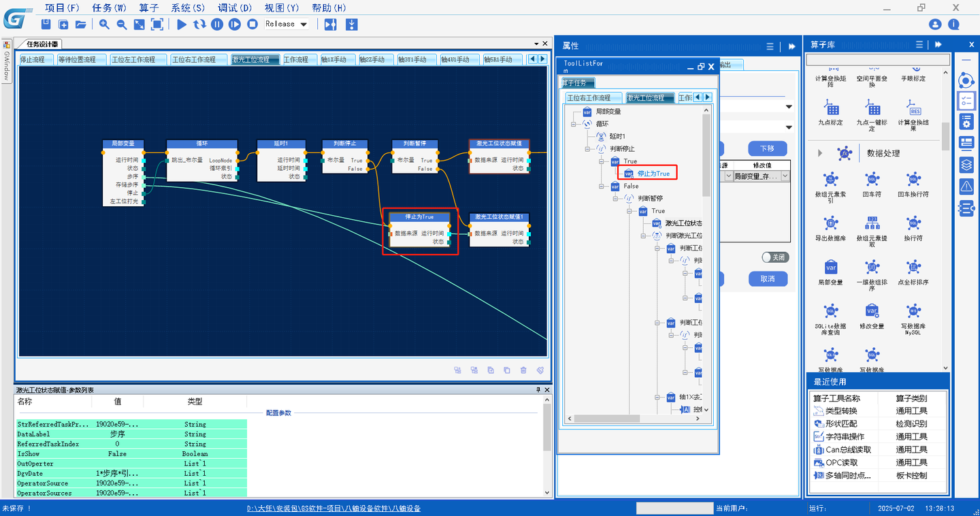980x516 pixels.
Task: Click the split-arrows toolbar icon
Action: [x=331, y=25]
